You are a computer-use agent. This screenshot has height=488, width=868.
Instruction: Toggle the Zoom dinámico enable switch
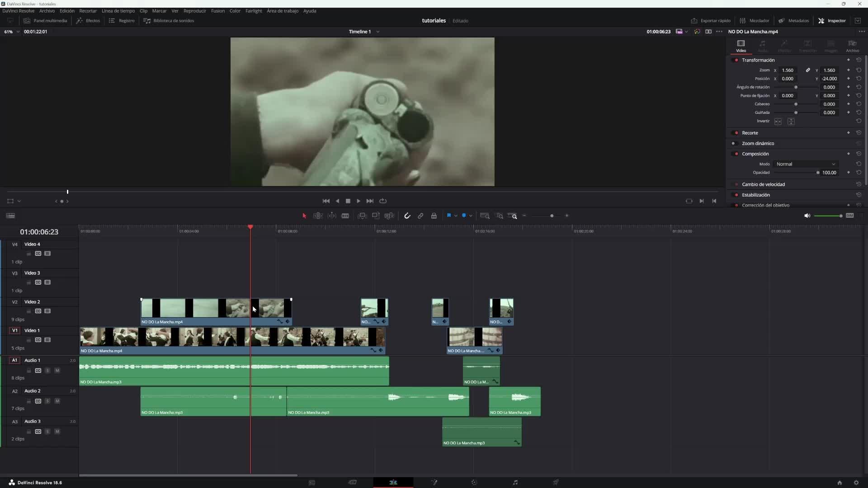point(733,144)
